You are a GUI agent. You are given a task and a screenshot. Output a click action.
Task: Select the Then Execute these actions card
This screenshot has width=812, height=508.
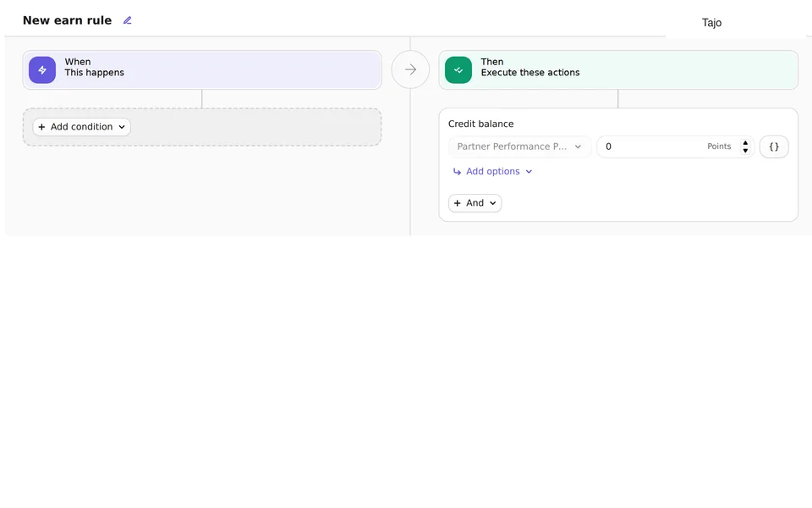pos(618,70)
